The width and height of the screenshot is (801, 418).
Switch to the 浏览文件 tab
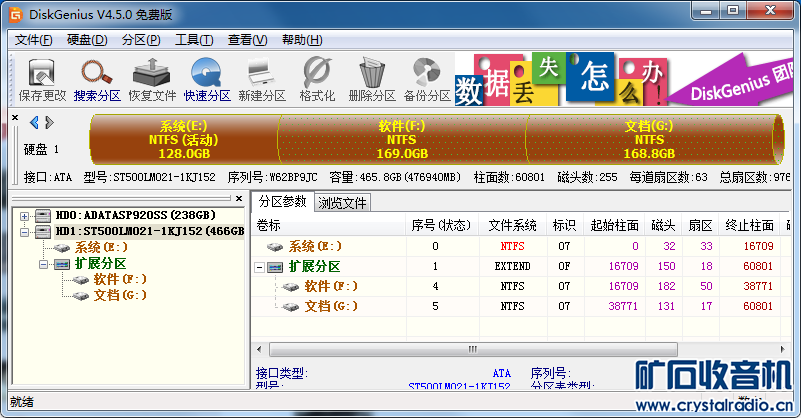[x=342, y=203]
